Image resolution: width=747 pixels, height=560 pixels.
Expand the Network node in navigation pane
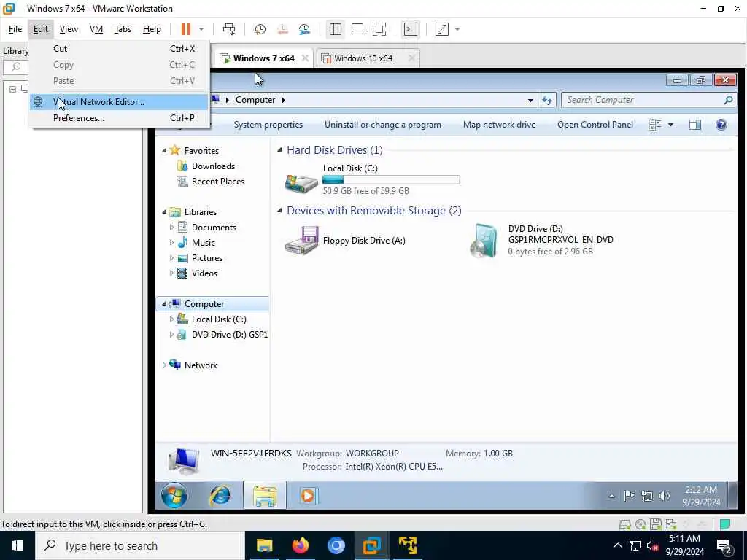click(164, 365)
